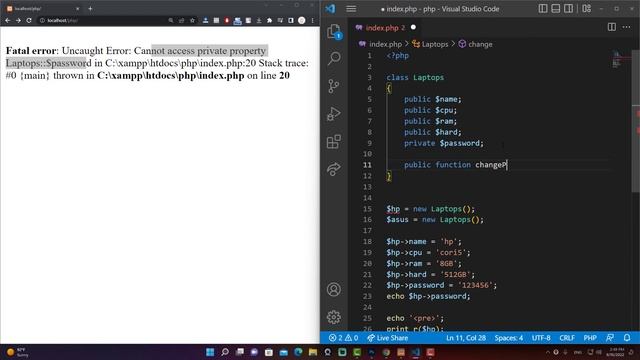Open the Run and Debug view

[333, 114]
